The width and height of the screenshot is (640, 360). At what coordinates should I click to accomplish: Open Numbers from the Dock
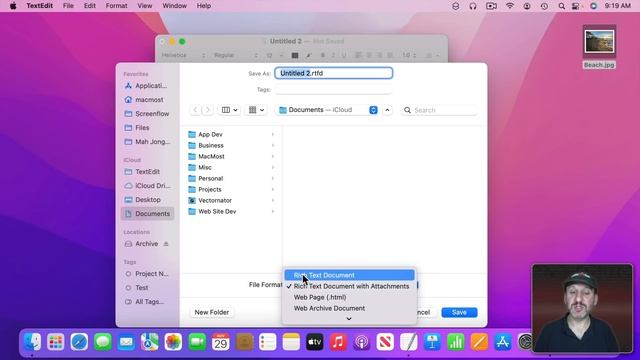point(456,342)
